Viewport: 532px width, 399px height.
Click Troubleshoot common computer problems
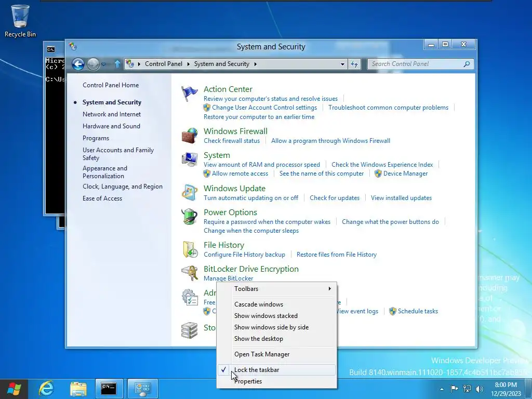coord(388,108)
